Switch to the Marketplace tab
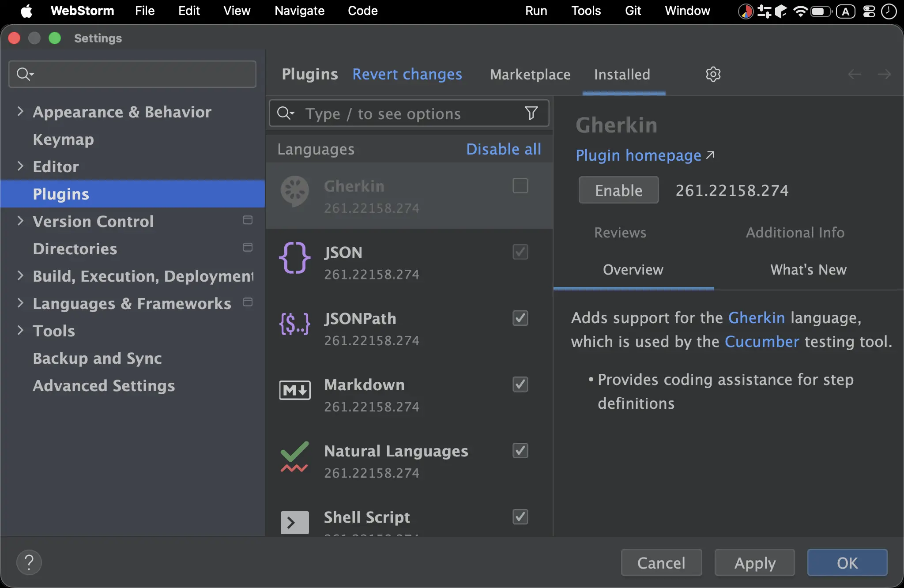904x588 pixels. click(x=530, y=75)
